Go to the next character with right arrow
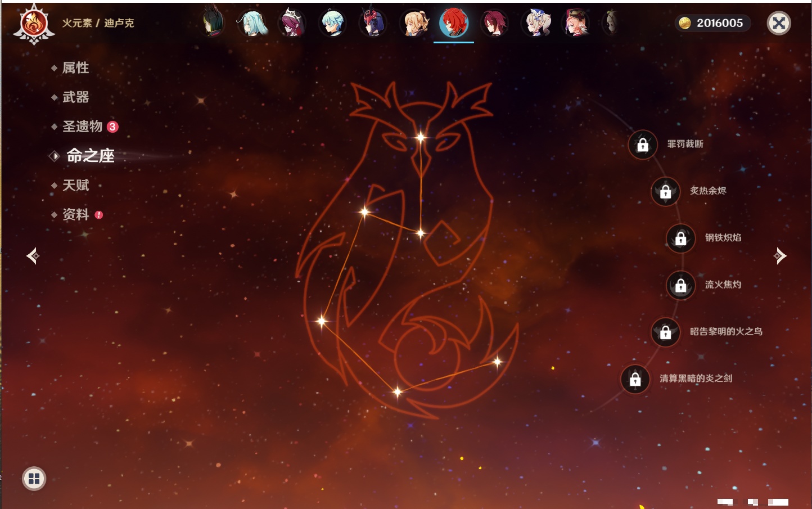The width and height of the screenshot is (812, 509). 779,256
